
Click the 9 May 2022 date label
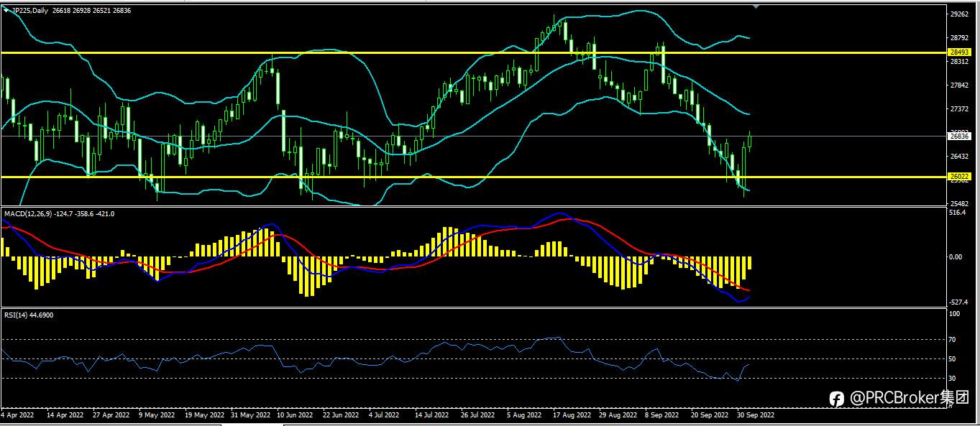[x=157, y=415]
